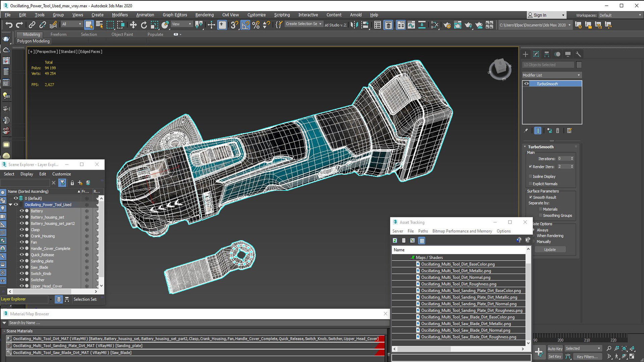Enable Separate by Materials checkbox
Image resolution: width=644 pixels, height=362 pixels.
[x=540, y=209]
